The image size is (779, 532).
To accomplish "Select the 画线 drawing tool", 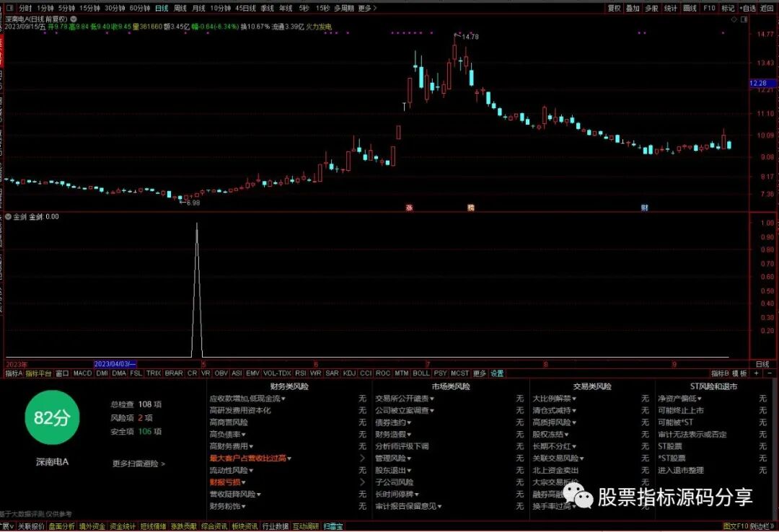I will point(690,9).
